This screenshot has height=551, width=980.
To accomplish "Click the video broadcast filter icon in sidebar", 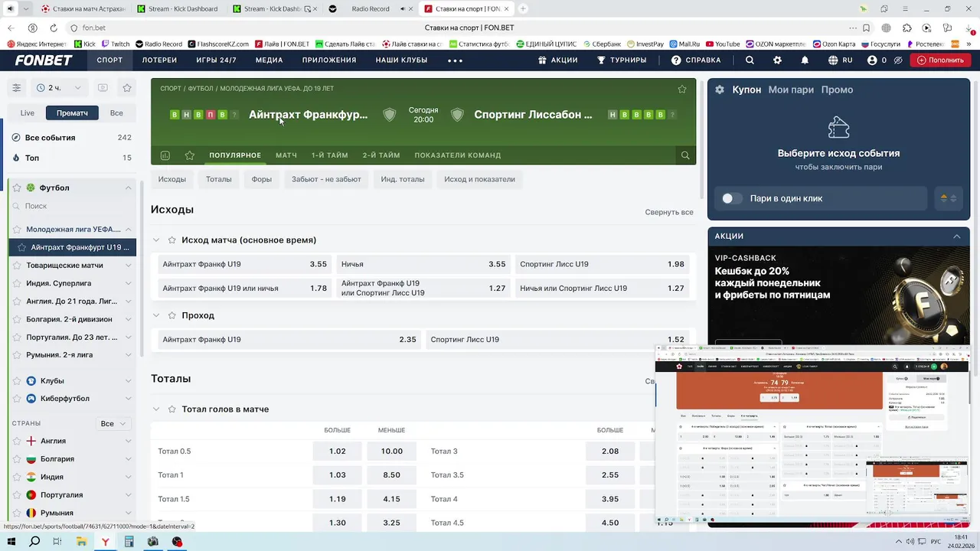I will point(103,88).
